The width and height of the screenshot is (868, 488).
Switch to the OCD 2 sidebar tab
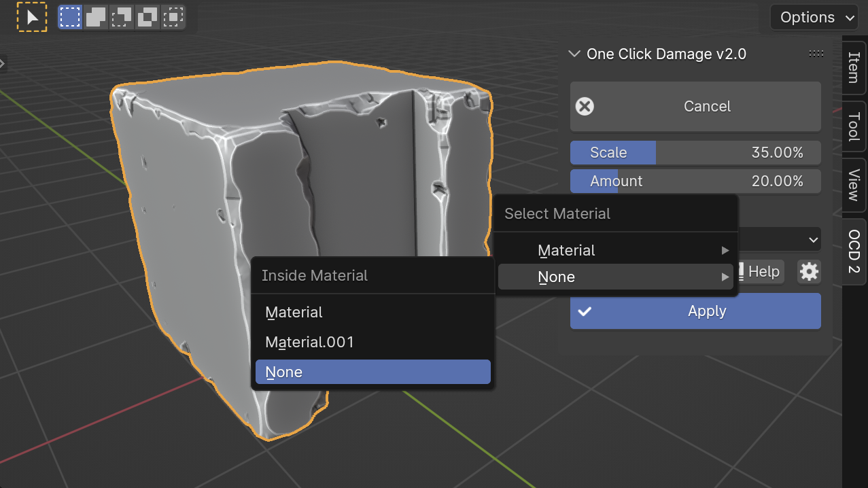854,251
